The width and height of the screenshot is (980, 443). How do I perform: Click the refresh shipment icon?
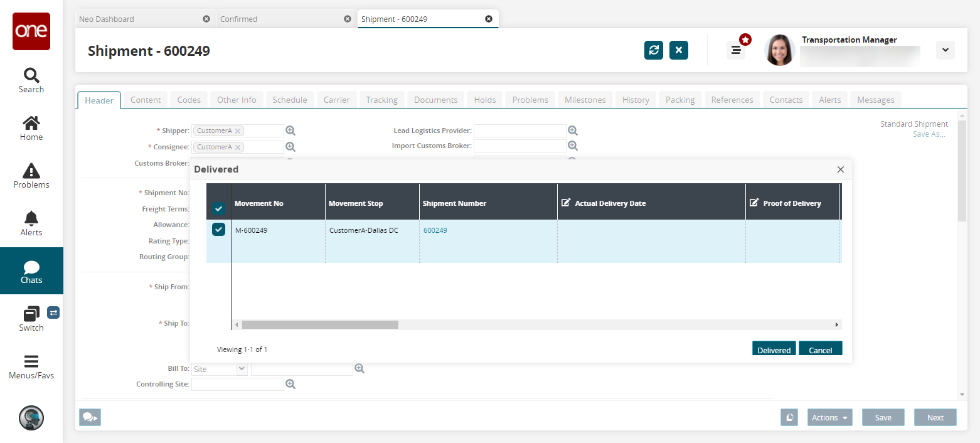(653, 50)
